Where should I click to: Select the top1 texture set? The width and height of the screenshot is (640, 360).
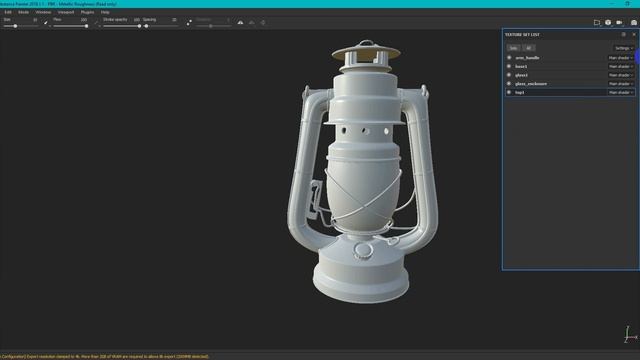point(520,92)
